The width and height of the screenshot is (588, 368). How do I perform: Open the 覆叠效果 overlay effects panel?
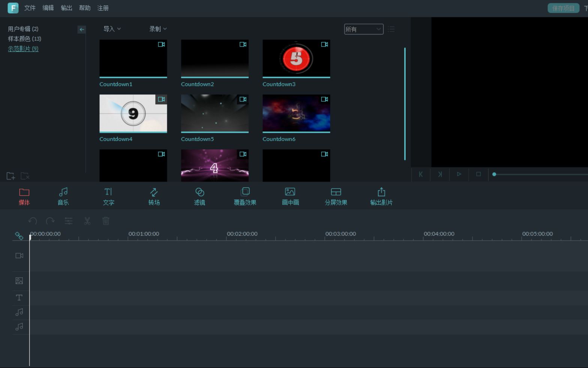click(x=245, y=197)
